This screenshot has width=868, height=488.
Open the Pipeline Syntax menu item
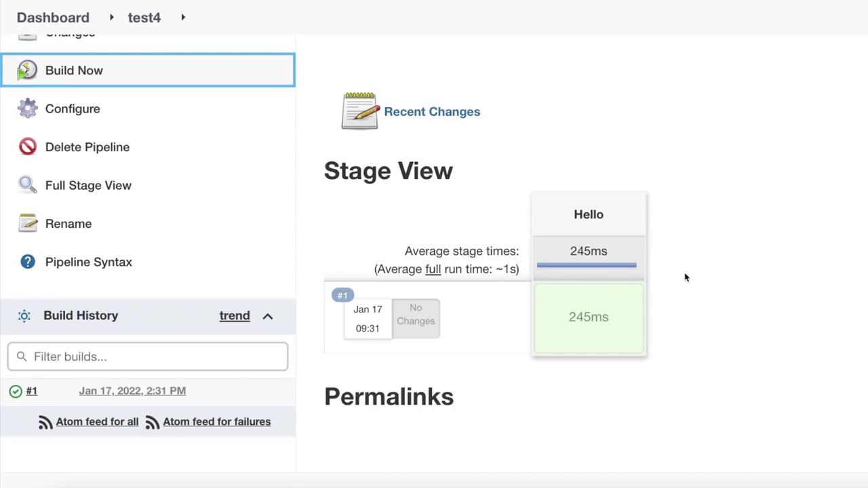click(x=88, y=262)
